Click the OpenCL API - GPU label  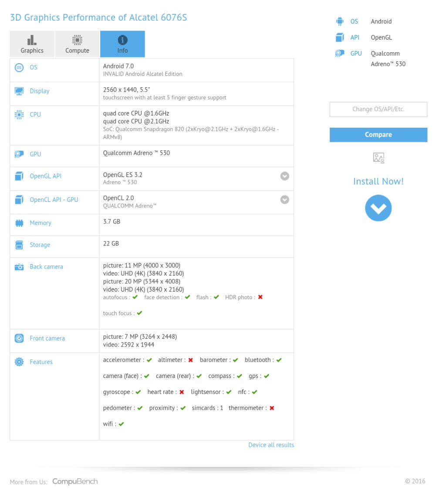(54, 200)
